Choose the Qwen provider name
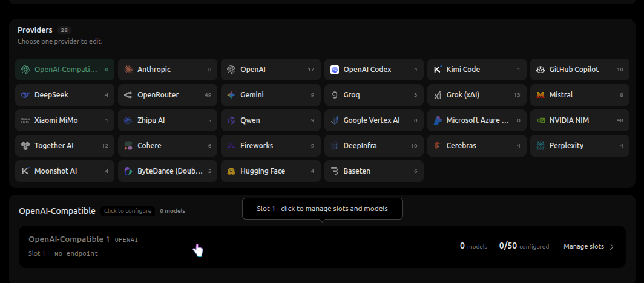The height and width of the screenshot is (283, 644). pyautogui.click(x=250, y=120)
